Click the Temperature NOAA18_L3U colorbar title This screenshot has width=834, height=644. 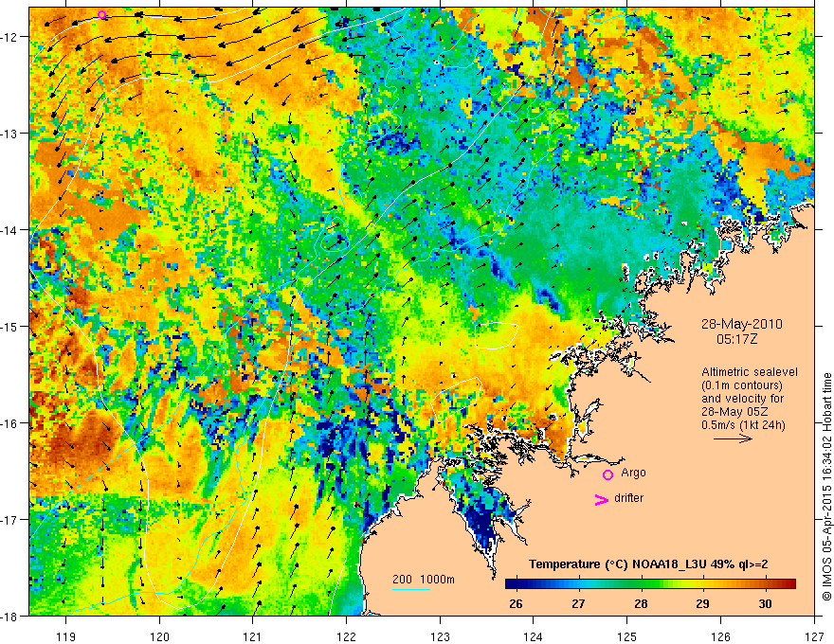[648, 564]
